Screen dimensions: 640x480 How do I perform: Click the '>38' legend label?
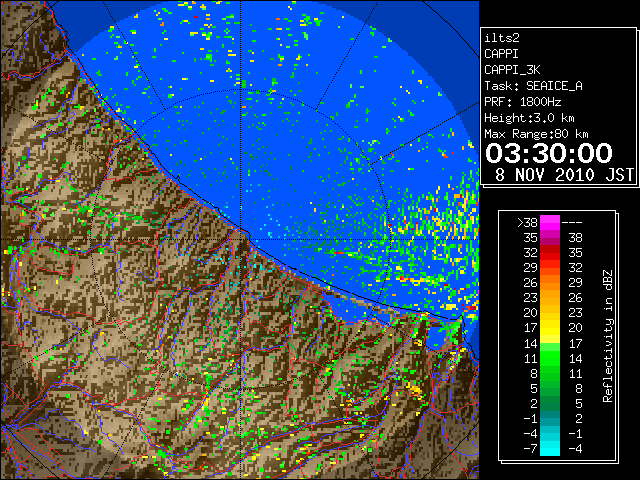tap(527, 223)
